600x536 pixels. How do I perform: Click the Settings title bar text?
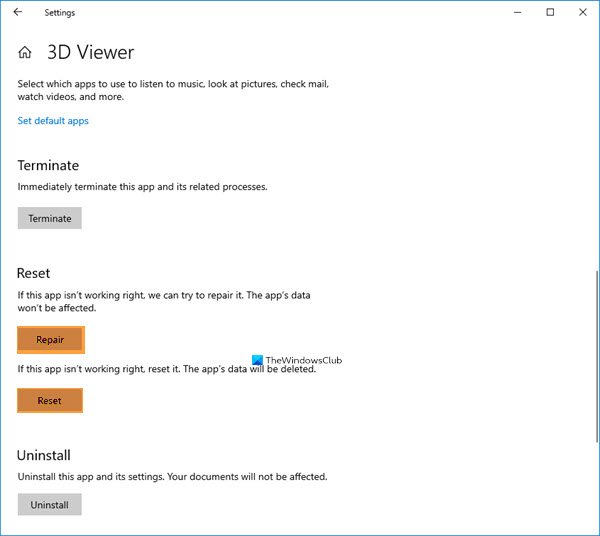coord(59,13)
